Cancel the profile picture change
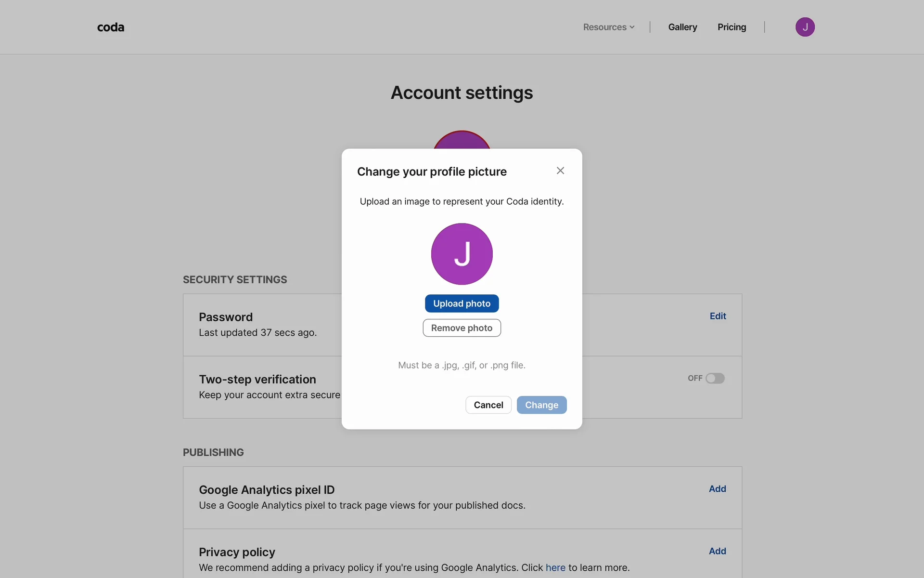924x578 pixels. pyautogui.click(x=488, y=405)
